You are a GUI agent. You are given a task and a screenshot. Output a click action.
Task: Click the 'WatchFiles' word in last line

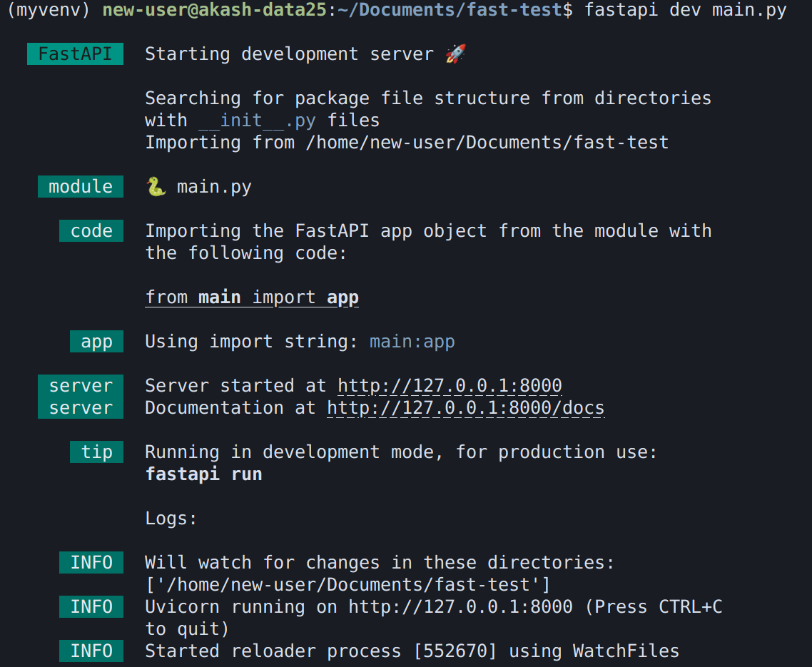tap(626, 651)
